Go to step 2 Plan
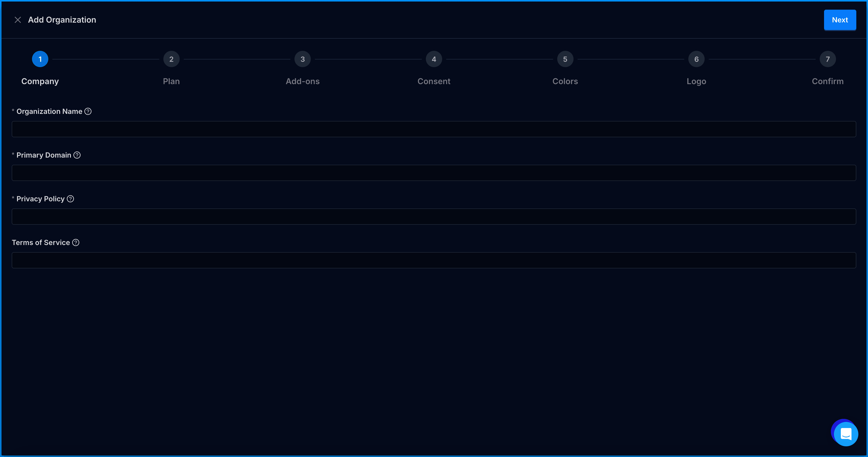868x457 pixels. click(x=171, y=59)
